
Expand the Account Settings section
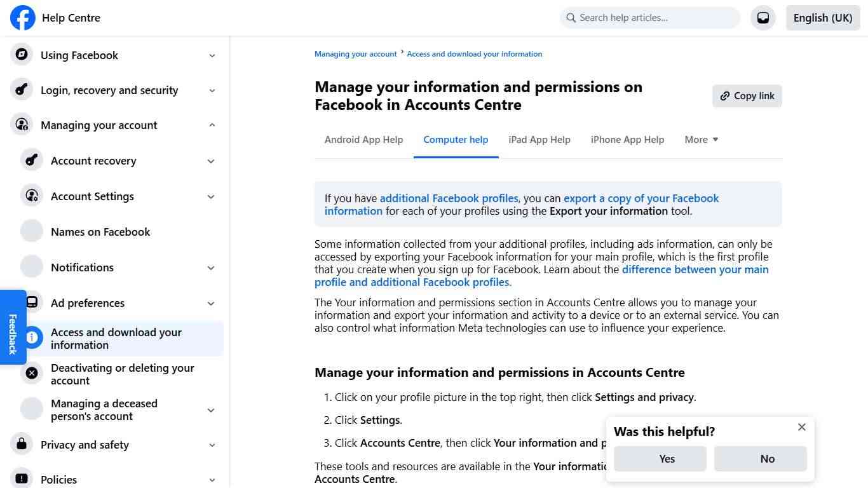[x=210, y=196]
